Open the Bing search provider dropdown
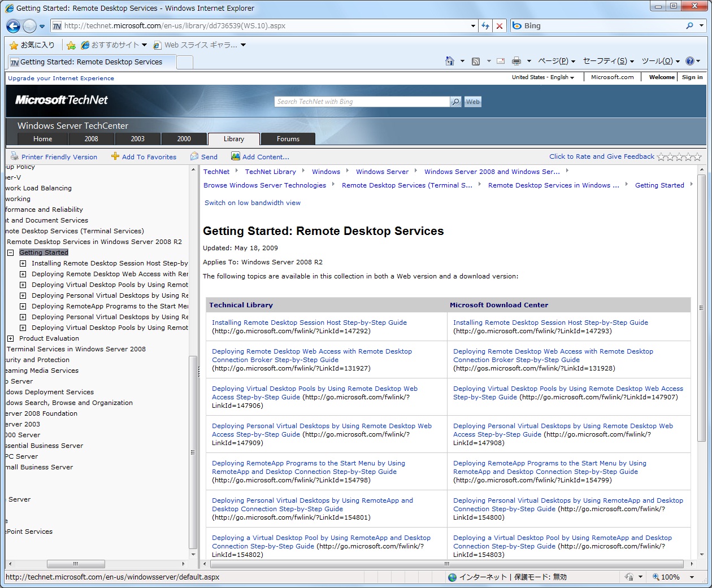Screen dimensions: 712x588 [x=701, y=26]
